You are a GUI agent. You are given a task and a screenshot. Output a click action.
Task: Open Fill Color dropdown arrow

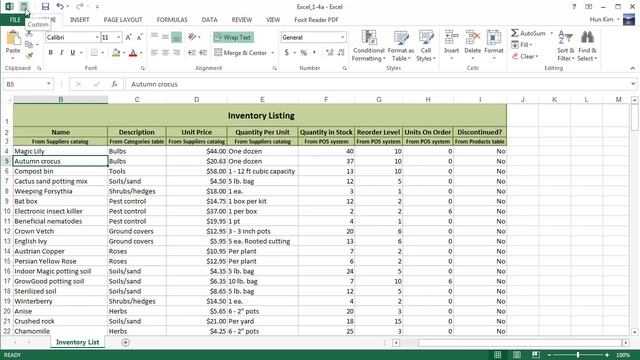click(x=124, y=53)
